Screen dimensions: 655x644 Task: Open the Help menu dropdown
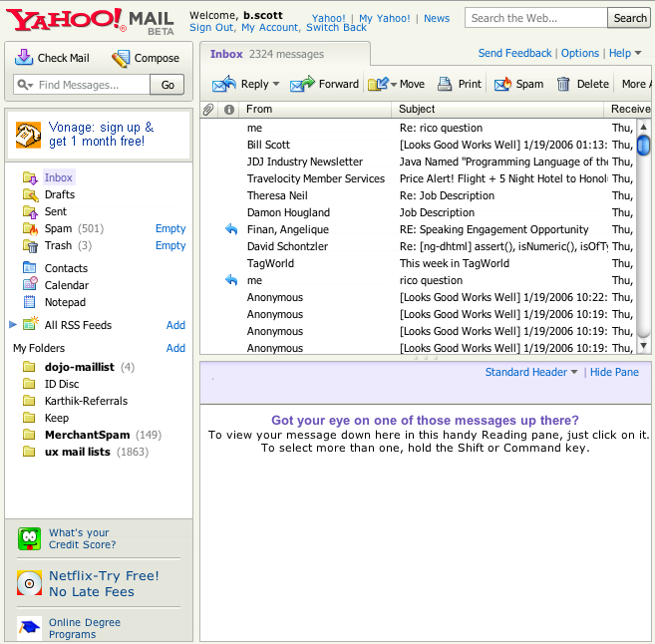[638, 54]
